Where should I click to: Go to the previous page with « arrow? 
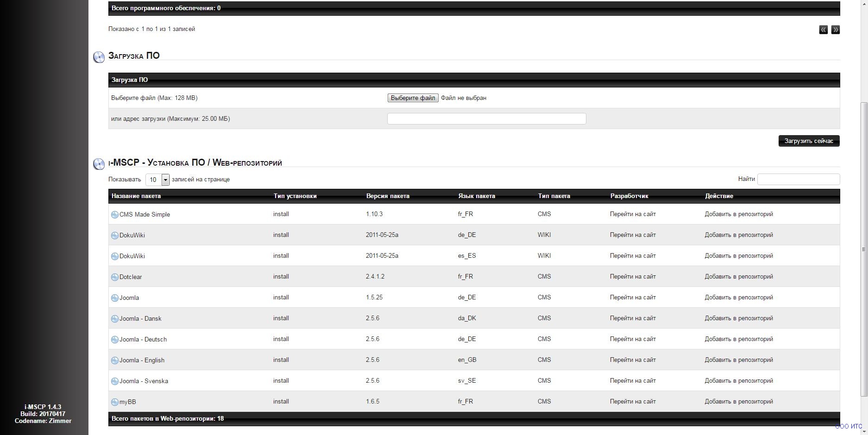[824, 30]
